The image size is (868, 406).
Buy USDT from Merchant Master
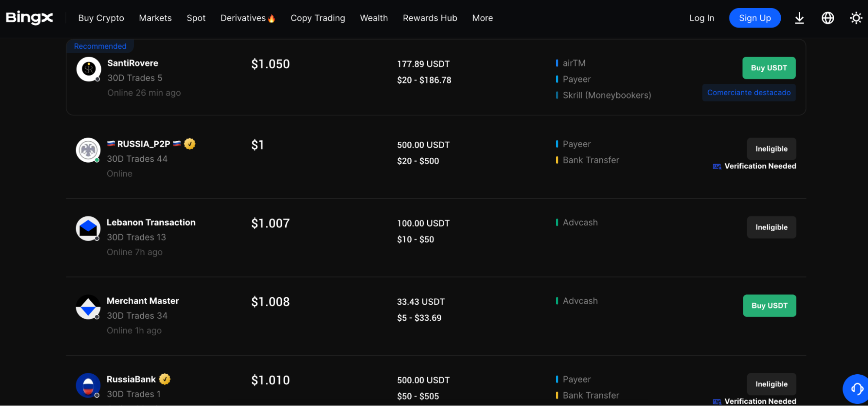point(769,306)
